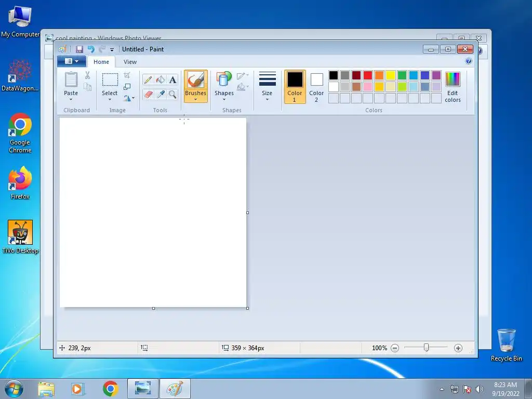Switch to Windows Photo Viewer taskbar button
Screen dimensions: 532x399
point(143,389)
